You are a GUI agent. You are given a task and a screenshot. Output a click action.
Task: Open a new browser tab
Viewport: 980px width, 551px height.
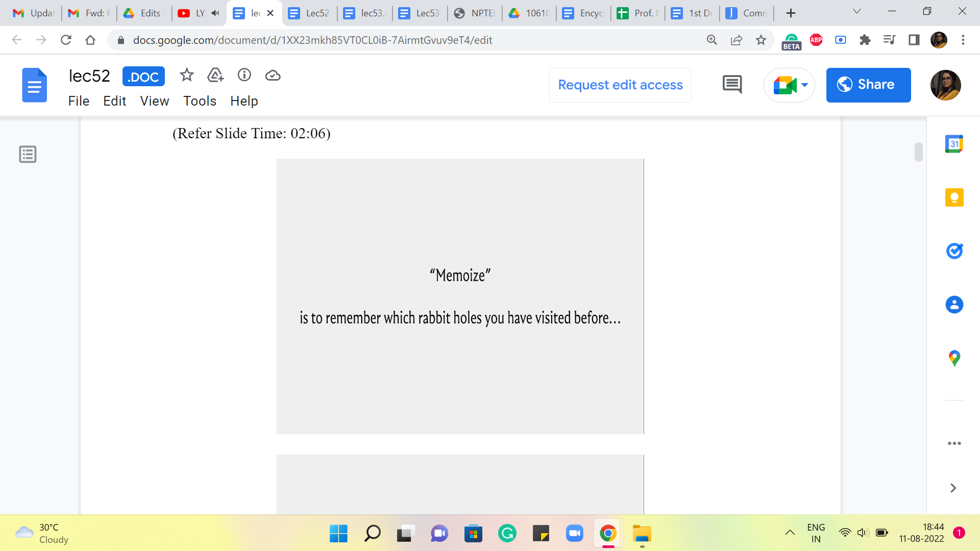pyautogui.click(x=791, y=13)
